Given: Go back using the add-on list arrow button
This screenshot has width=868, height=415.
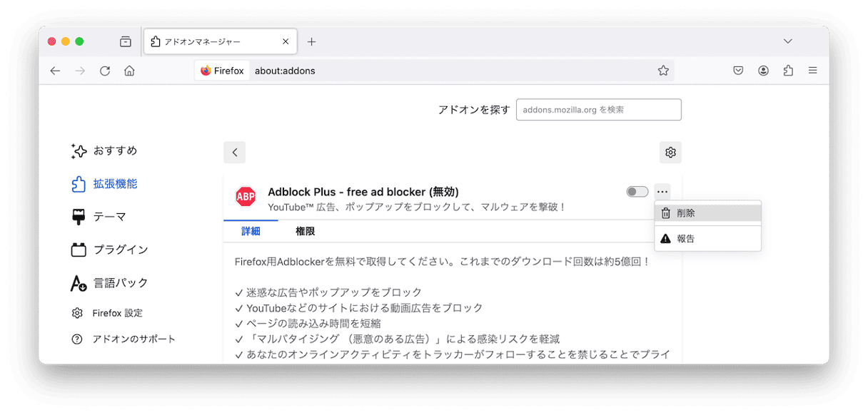Looking at the screenshot, I should click(x=234, y=152).
